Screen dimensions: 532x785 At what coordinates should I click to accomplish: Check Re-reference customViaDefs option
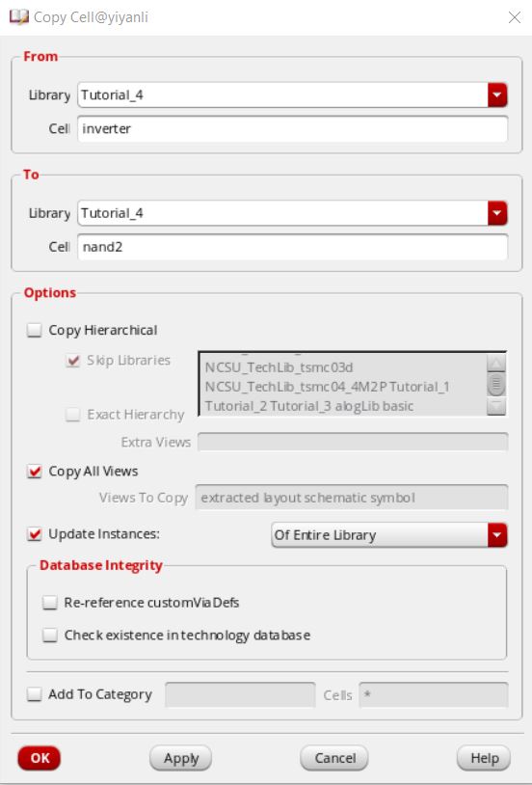pyautogui.click(x=50, y=603)
